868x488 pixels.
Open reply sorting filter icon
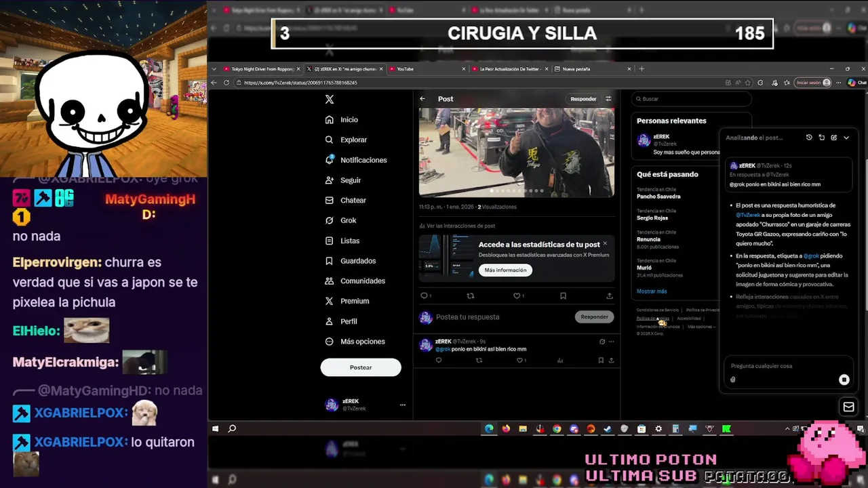(608, 99)
